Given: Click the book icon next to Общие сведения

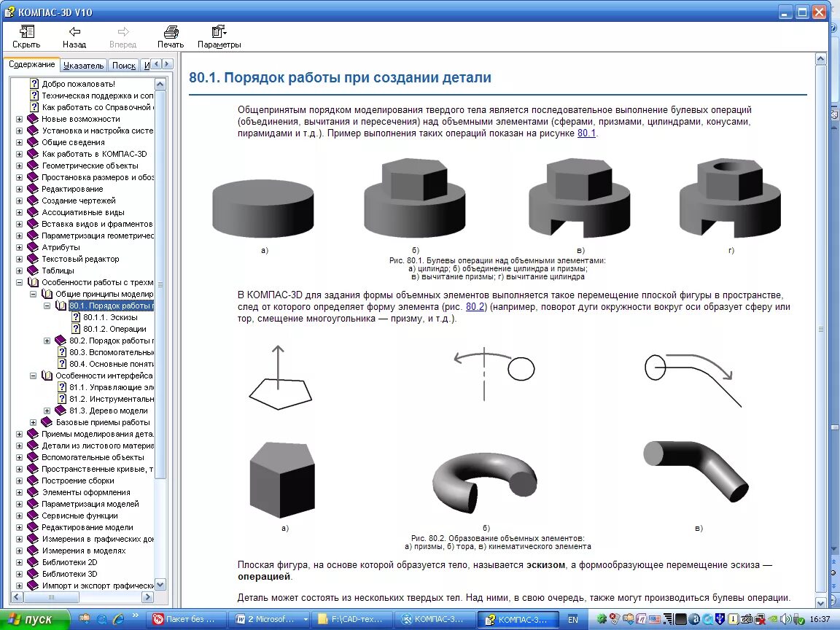Looking at the screenshot, I should [33, 142].
